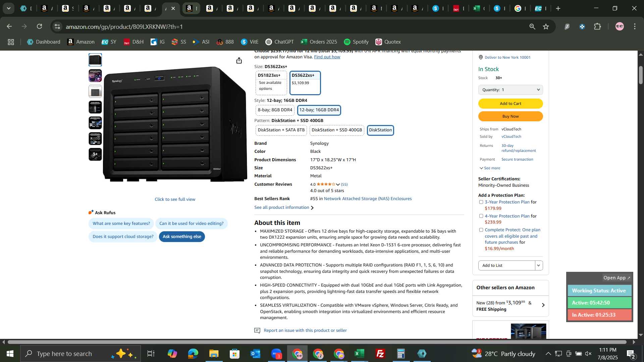
Task: Open Network Attached Storage category link
Action: [x=368, y=199]
